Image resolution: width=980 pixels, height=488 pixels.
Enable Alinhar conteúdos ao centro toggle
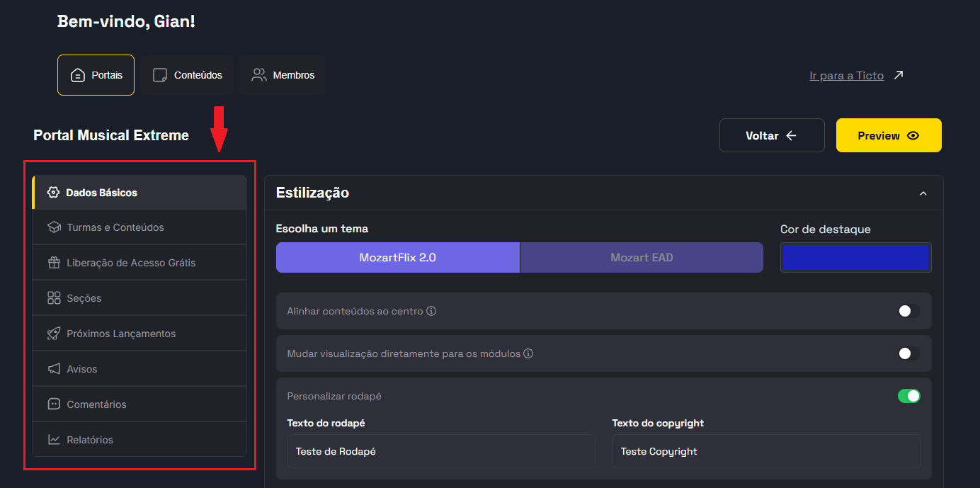coord(908,311)
